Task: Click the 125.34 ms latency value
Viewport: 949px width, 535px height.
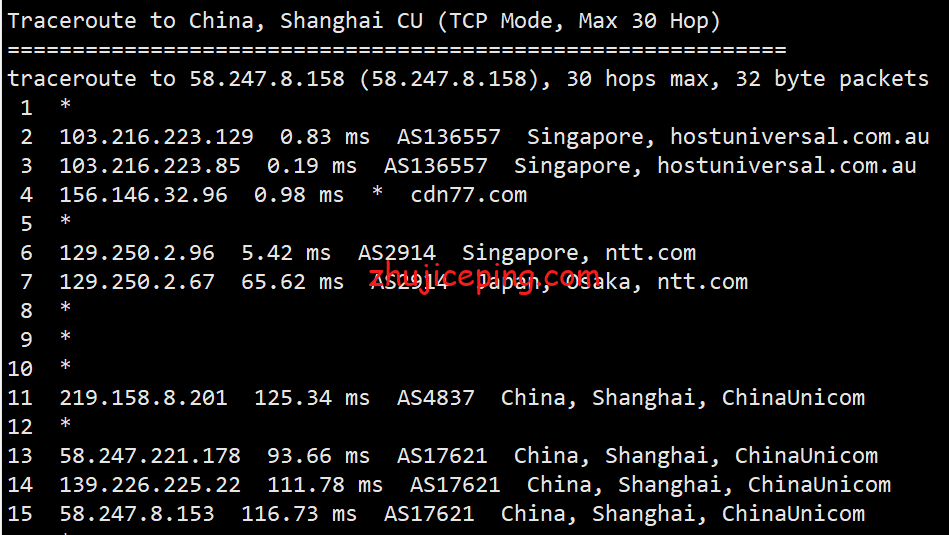Action: click(312, 398)
